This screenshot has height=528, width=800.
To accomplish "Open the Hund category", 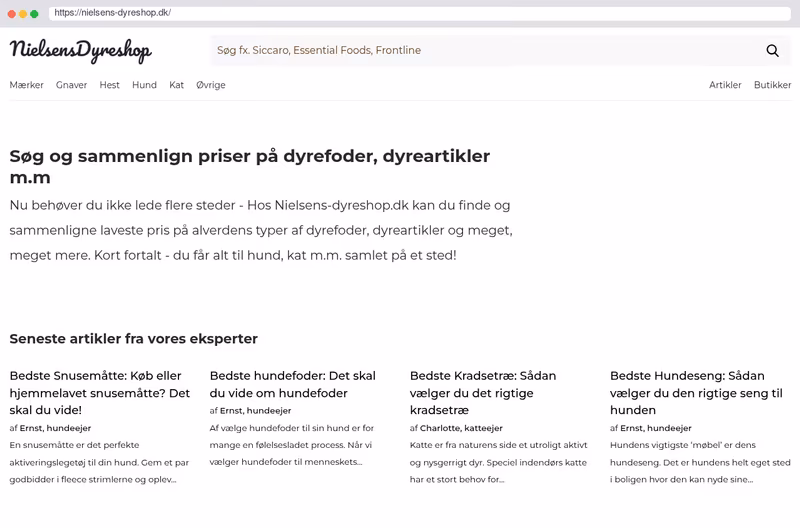I will tap(144, 85).
